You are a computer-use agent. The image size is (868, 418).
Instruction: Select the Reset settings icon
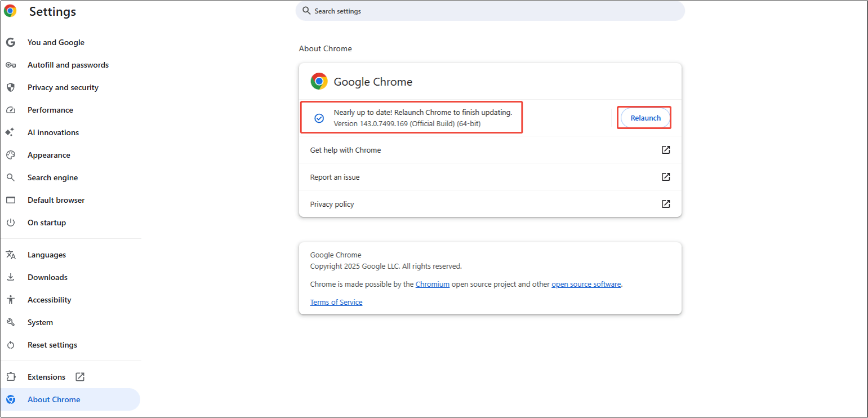coord(11,345)
